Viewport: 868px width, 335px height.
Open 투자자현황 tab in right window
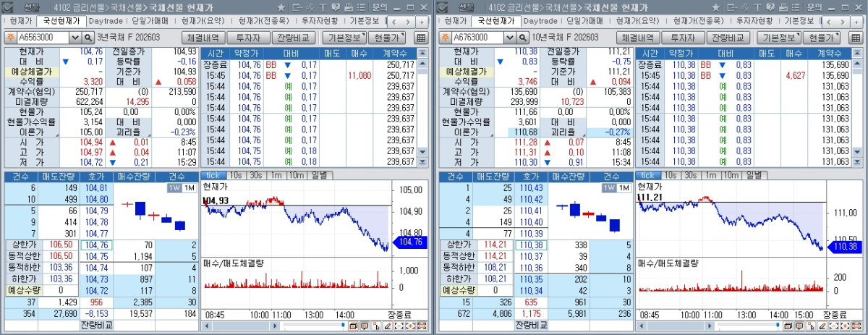753,21
